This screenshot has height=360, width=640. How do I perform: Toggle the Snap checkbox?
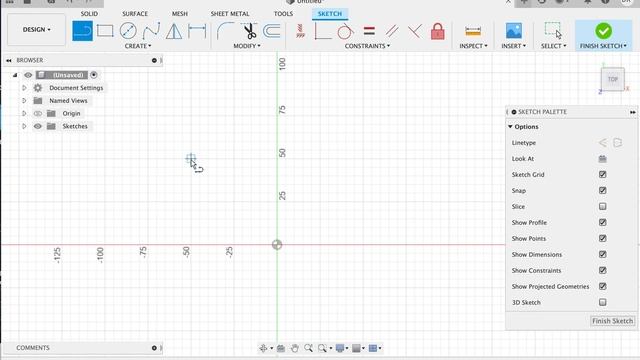(602, 191)
